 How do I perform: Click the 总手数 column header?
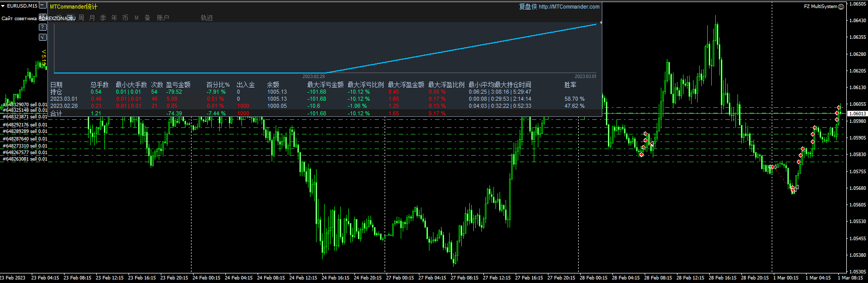click(x=100, y=85)
